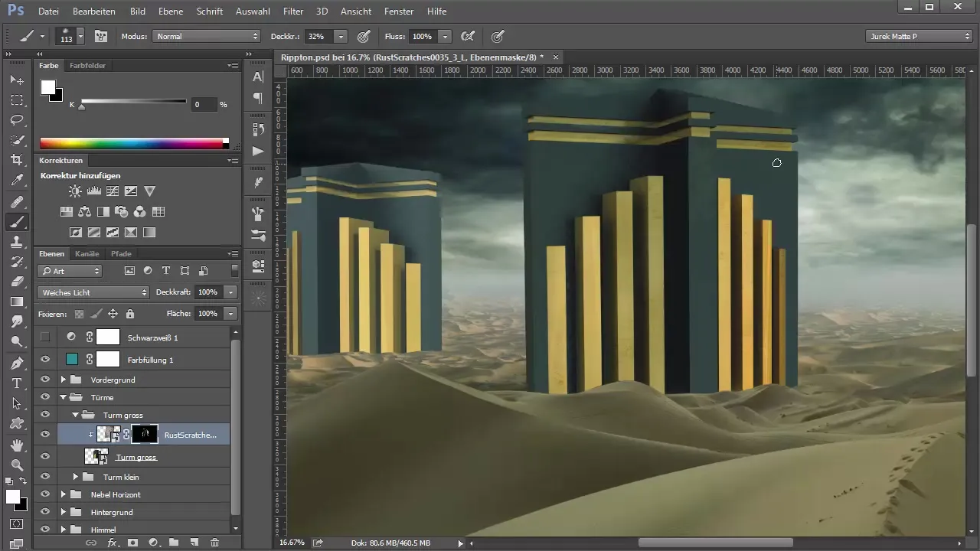Screen dimensions: 980x551
Task: Add a Brightness/Contrast adjustment
Action: pyautogui.click(x=75, y=191)
